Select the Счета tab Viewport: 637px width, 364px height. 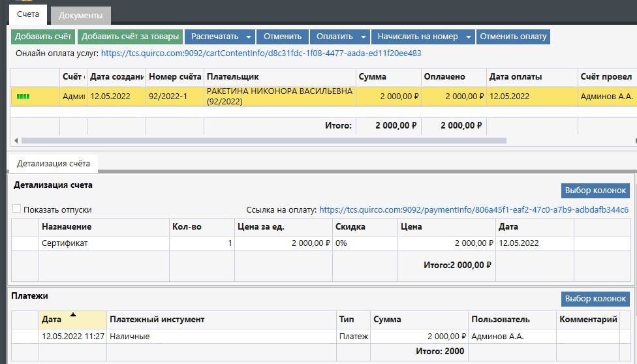pos(28,14)
